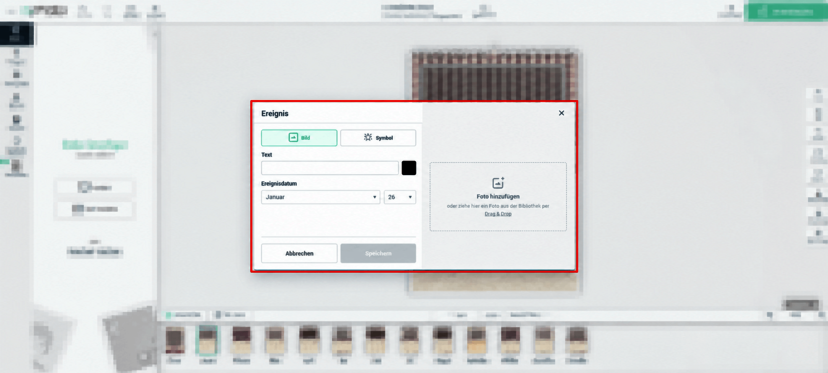
Task: Focus the Text input field
Action: point(330,168)
